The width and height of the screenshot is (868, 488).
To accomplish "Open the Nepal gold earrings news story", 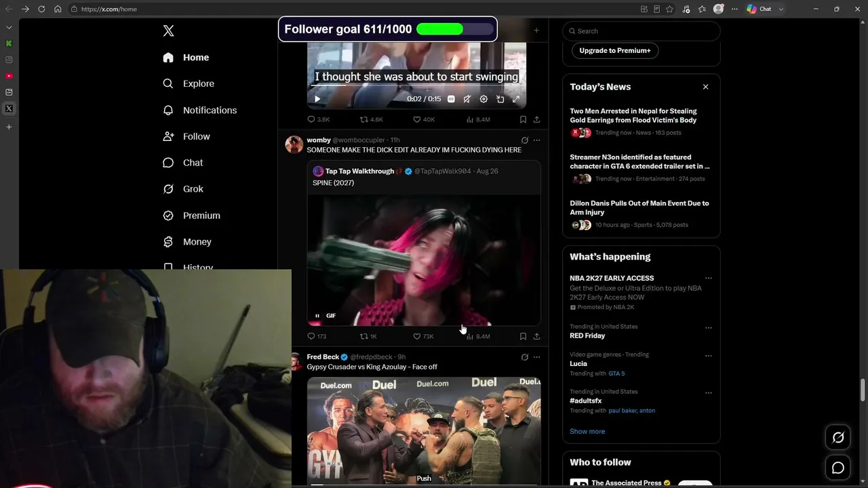I will pyautogui.click(x=642, y=122).
